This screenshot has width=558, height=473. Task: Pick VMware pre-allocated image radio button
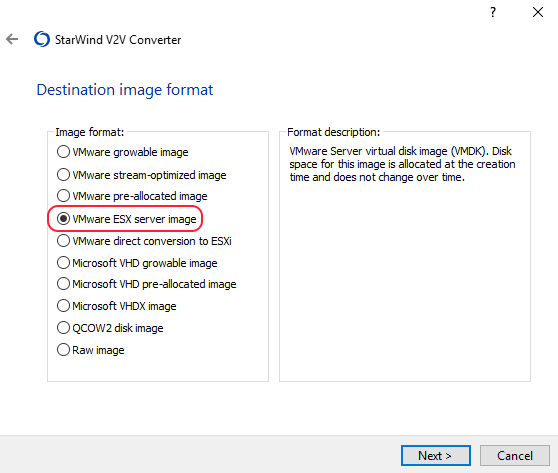pos(132,196)
